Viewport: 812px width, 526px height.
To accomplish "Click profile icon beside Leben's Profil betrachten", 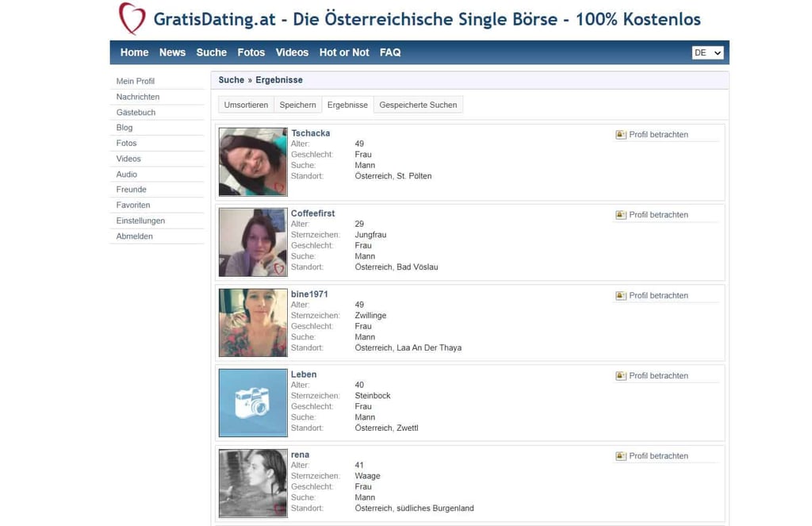I will pyautogui.click(x=621, y=376).
